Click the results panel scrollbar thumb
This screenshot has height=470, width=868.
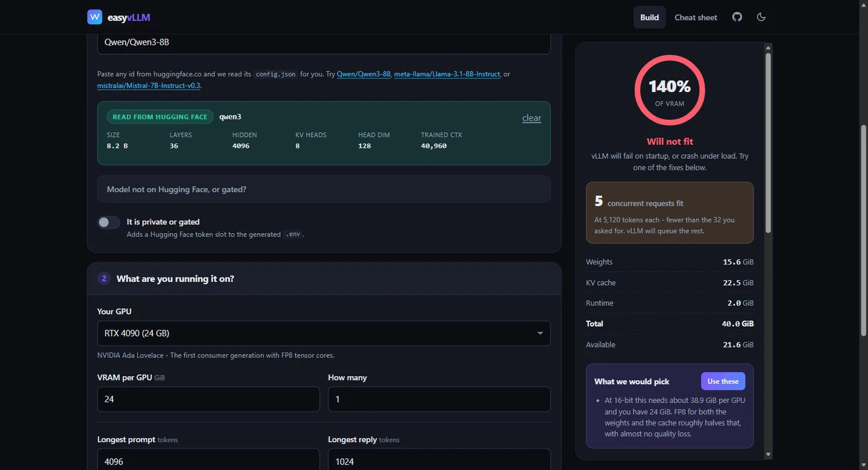click(768, 143)
